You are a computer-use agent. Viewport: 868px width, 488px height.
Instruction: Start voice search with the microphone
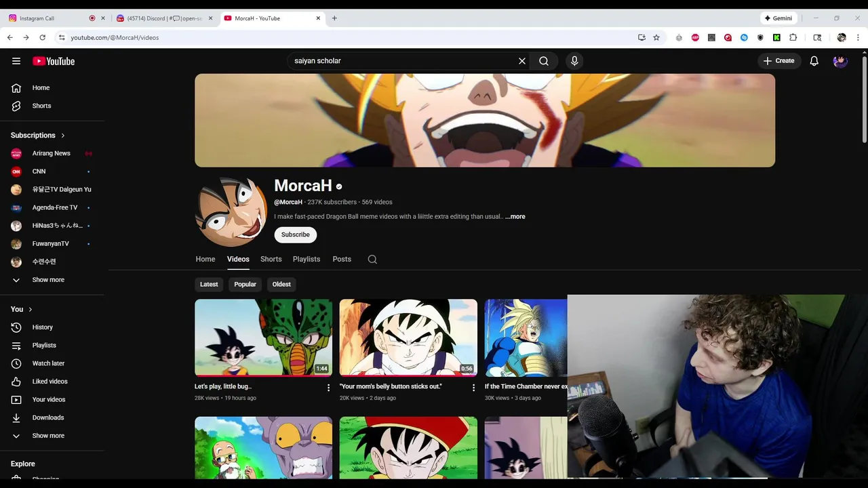click(x=574, y=61)
